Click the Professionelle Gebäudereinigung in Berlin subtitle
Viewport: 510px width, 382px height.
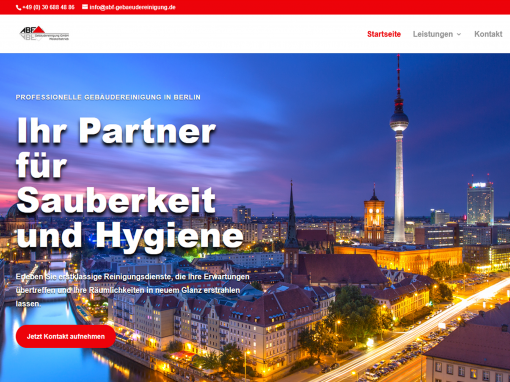[108, 97]
